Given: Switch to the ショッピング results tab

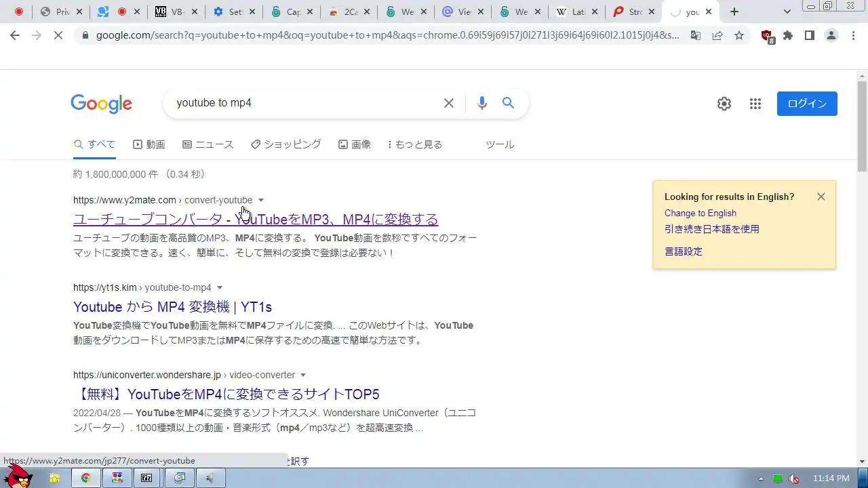Looking at the screenshot, I should tap(286, 144).
